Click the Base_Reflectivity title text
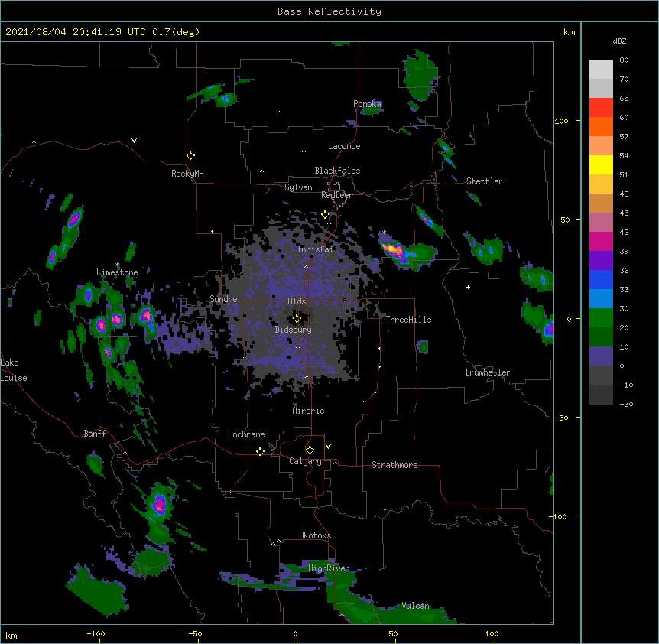659x644 pixels. (329, 11)
